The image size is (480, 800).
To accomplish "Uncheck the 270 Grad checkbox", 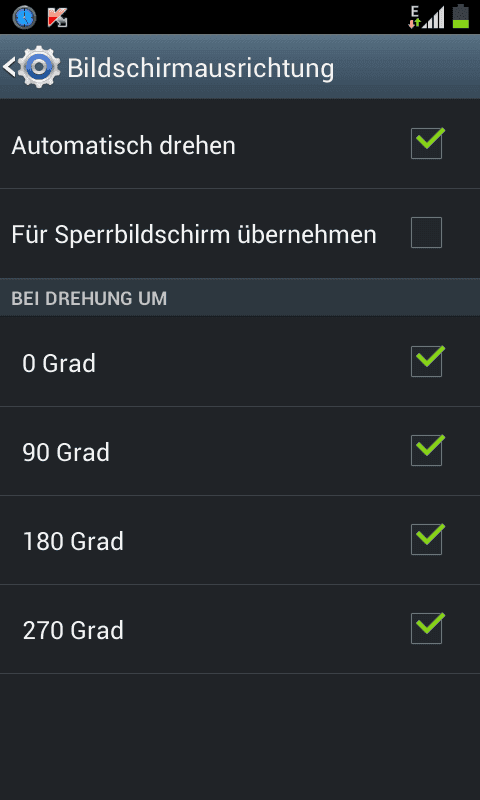I will (x=426, y=628).
